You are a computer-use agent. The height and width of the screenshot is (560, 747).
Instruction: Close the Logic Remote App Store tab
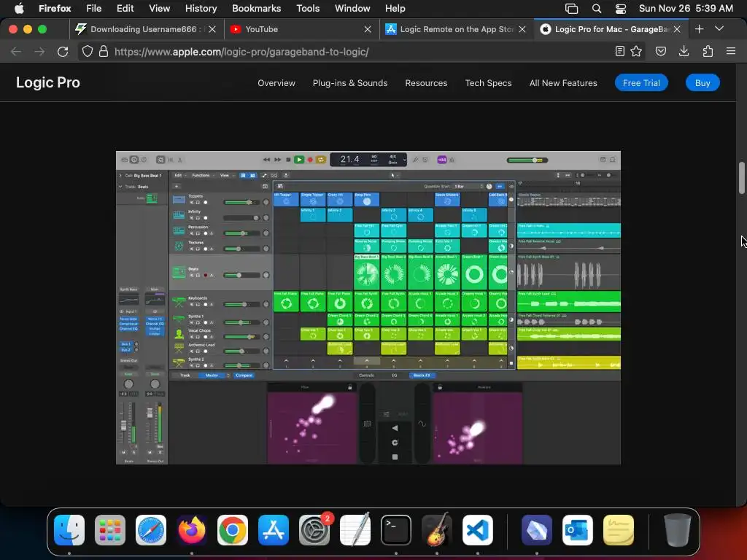522,29
